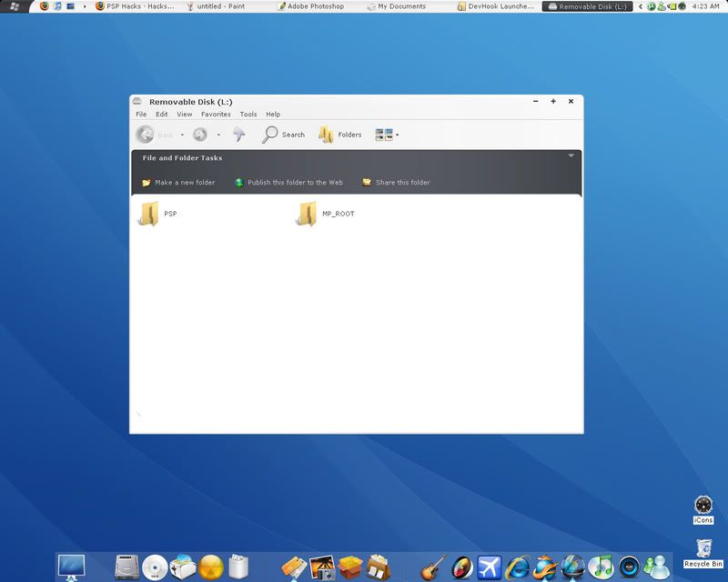Screen dimensions: 728x582
Task: Switch to My Documents taskbar button
Action: pos(396,6)
